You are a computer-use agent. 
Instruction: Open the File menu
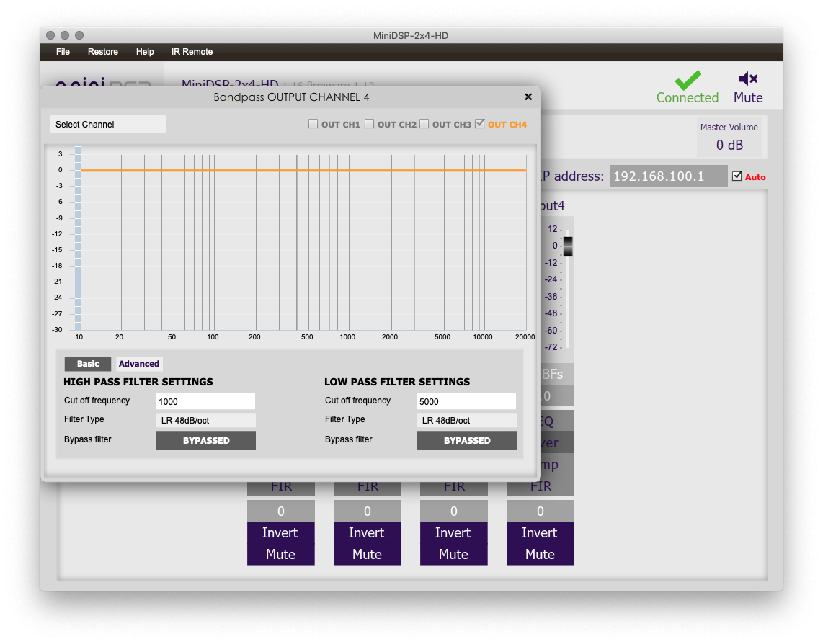click(63, 52)
